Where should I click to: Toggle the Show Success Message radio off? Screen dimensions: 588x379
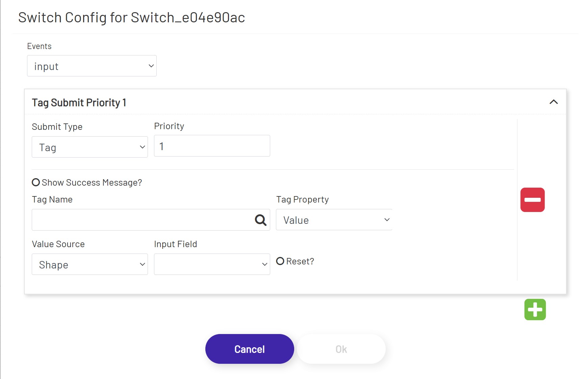click(x=35, y=182)
